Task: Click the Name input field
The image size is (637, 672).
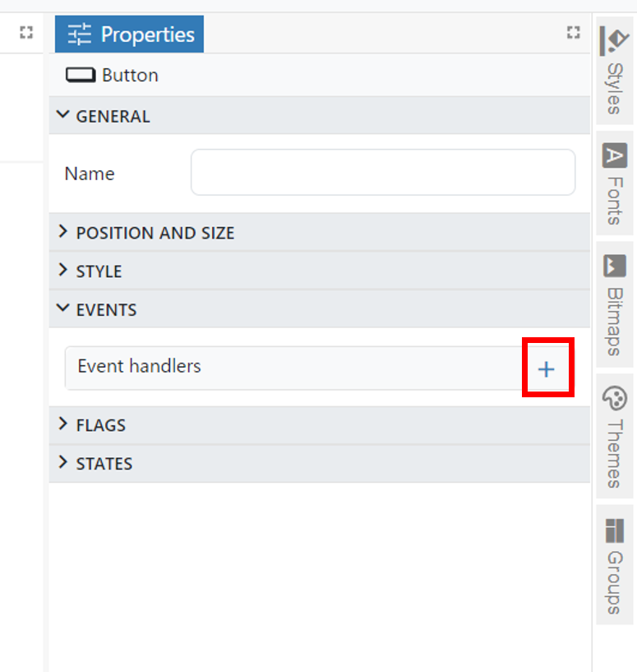Action: pos(383,173)
